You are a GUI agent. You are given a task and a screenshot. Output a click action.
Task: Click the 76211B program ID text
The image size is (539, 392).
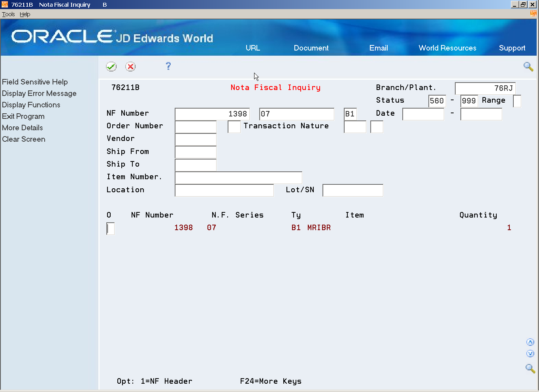[x=125, y=88]
